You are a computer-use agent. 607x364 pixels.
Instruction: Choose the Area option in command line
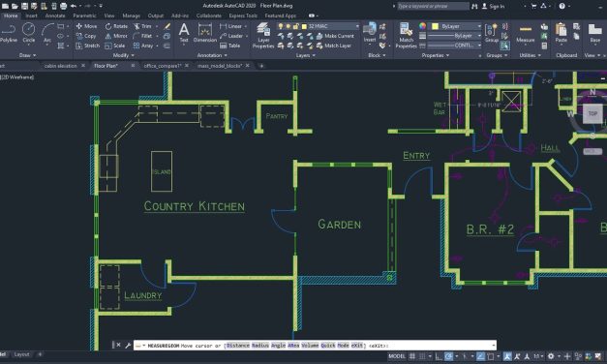(x=293, y=346)
